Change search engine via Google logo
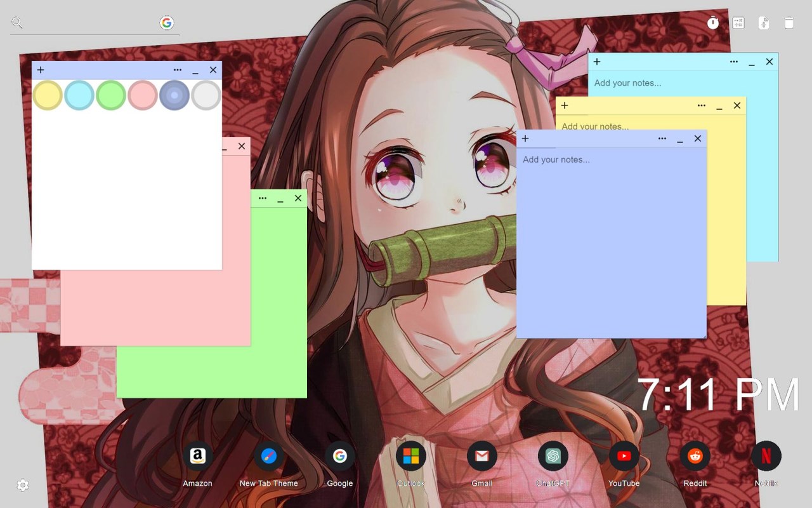Image resolution: width=812 pixels, height=508 pixels. click(167, 23)
